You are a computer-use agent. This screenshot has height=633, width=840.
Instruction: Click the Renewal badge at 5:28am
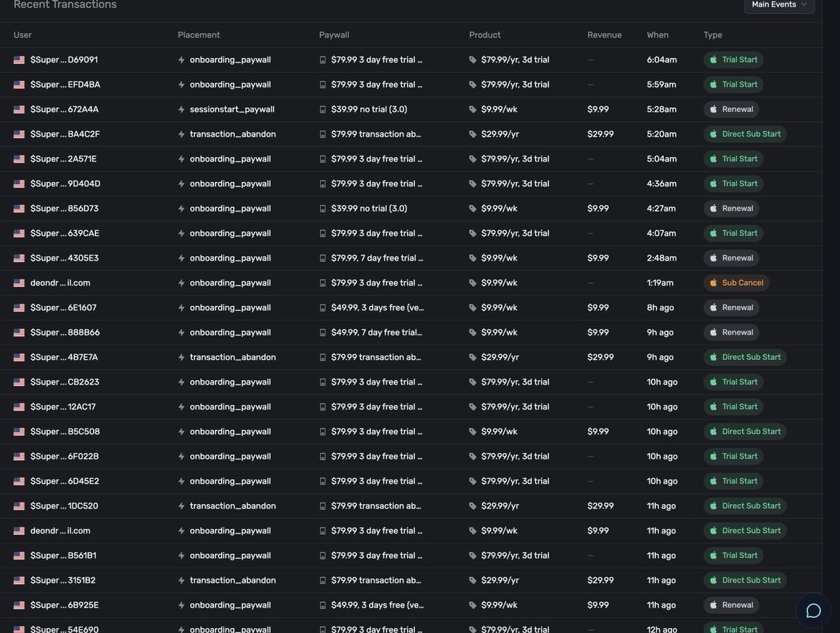[731, 109]
